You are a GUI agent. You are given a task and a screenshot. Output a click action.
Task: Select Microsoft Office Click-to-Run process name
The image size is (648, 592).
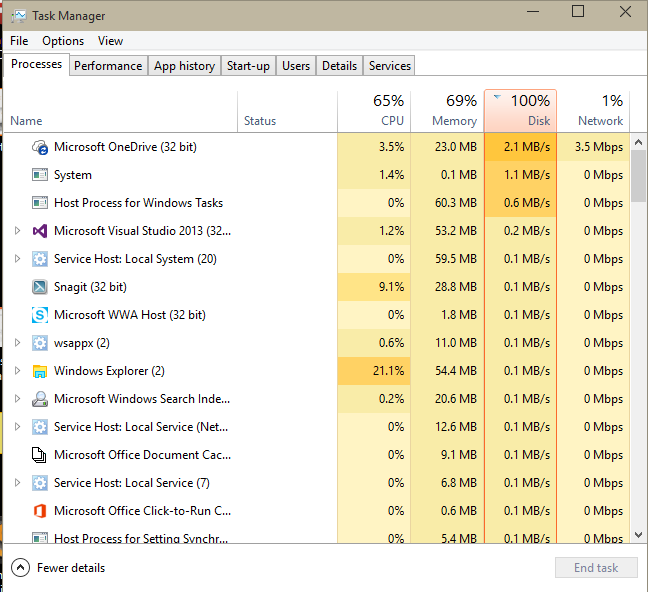[142, 511]
